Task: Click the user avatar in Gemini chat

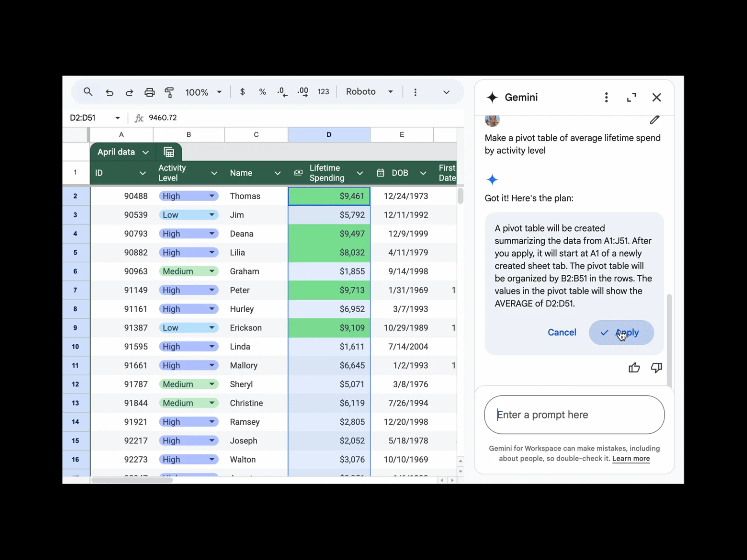Action: (492, 120)
